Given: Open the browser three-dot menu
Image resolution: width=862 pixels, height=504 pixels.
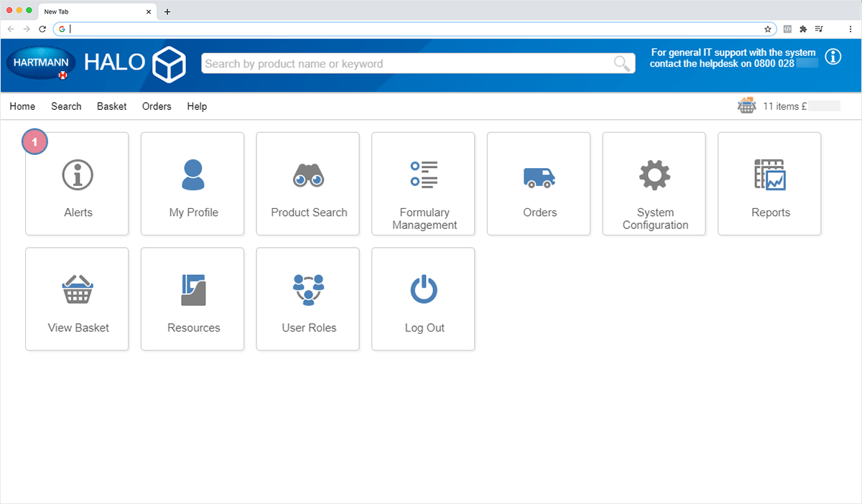Looking at the screenshot, I should point(850,29).
